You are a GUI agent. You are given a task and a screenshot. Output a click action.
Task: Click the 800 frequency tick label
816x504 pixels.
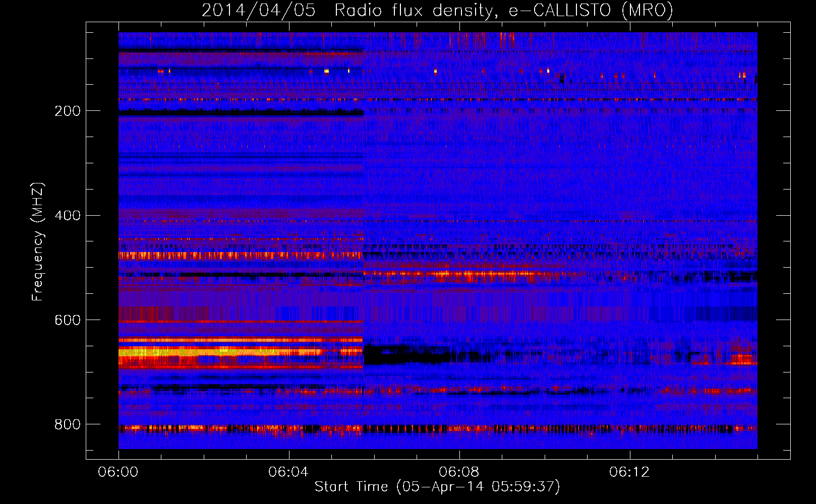point(68,425)
